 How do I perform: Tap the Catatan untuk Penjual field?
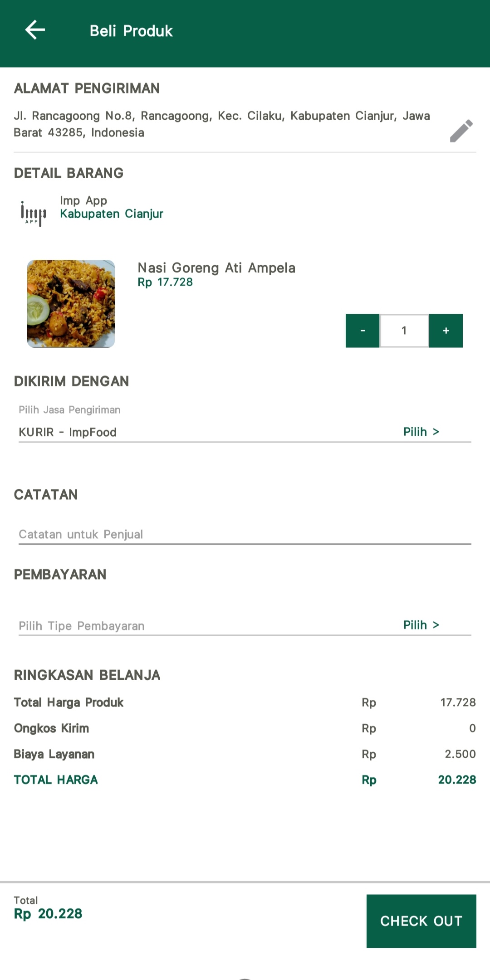point(244,534)
